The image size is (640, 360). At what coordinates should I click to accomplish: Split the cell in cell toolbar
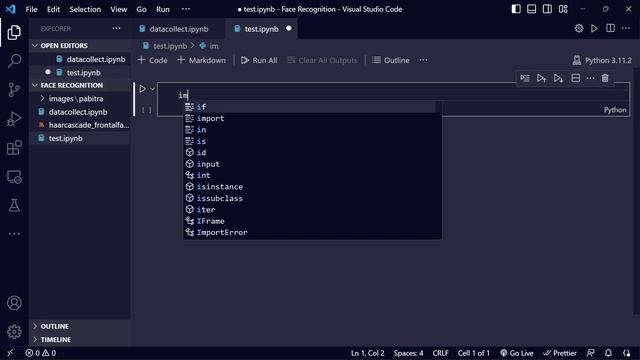point(576,78)
